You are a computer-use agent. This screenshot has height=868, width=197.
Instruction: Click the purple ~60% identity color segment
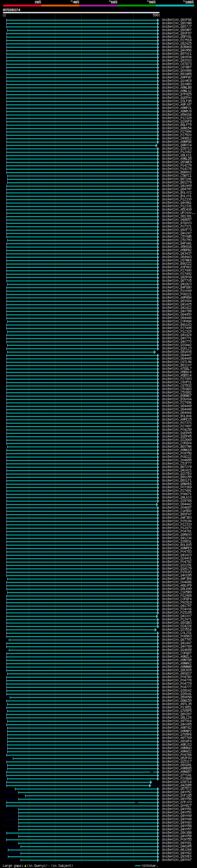[98, 6]
